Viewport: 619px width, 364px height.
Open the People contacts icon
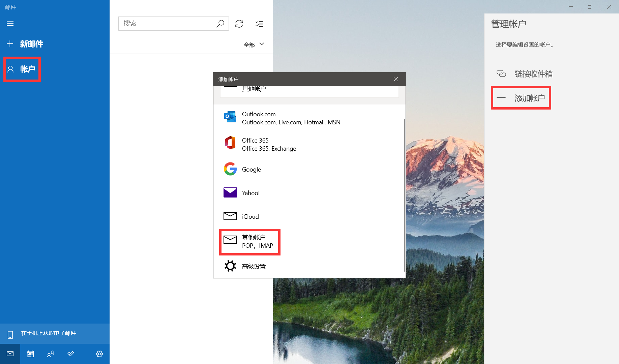(x=51, y=354)
